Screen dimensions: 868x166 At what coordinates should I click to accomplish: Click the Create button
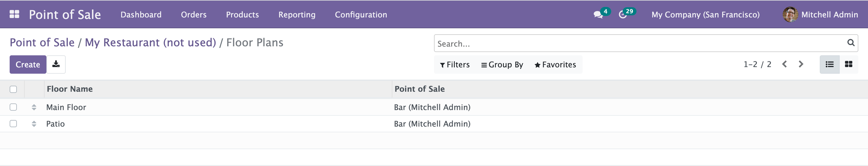[28, 65]
